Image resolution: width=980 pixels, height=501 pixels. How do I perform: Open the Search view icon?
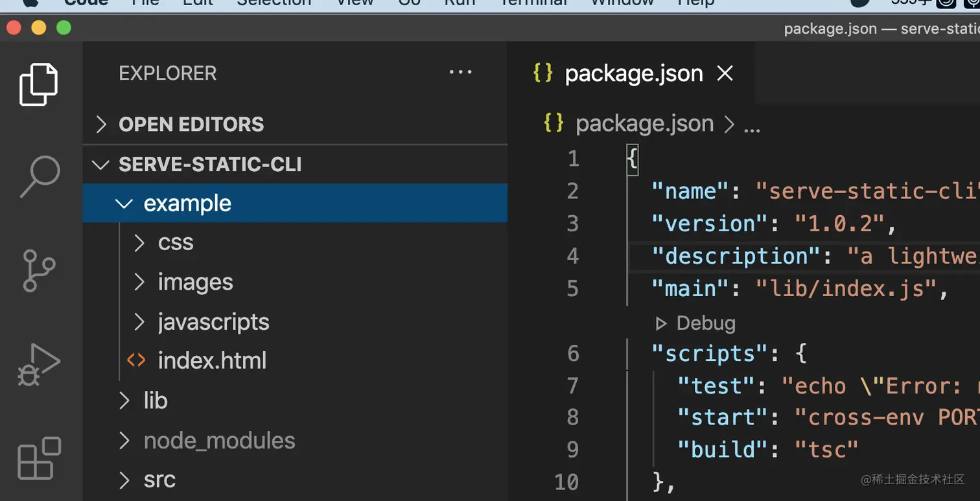click(40, 177)
